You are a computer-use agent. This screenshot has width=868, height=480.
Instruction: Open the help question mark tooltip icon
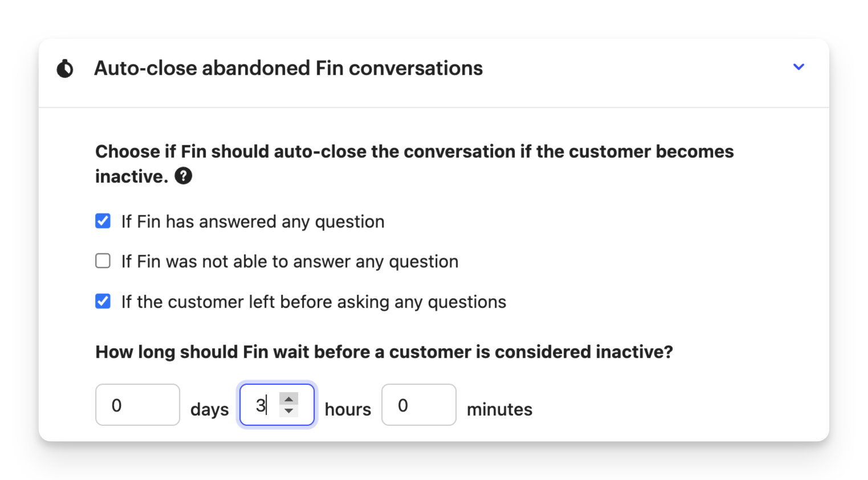(183, 176)
